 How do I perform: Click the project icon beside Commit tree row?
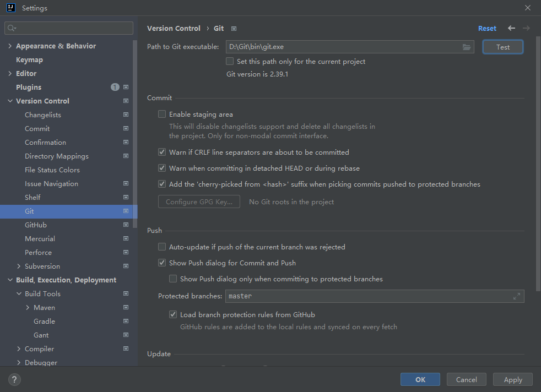[x=126, y=129]
